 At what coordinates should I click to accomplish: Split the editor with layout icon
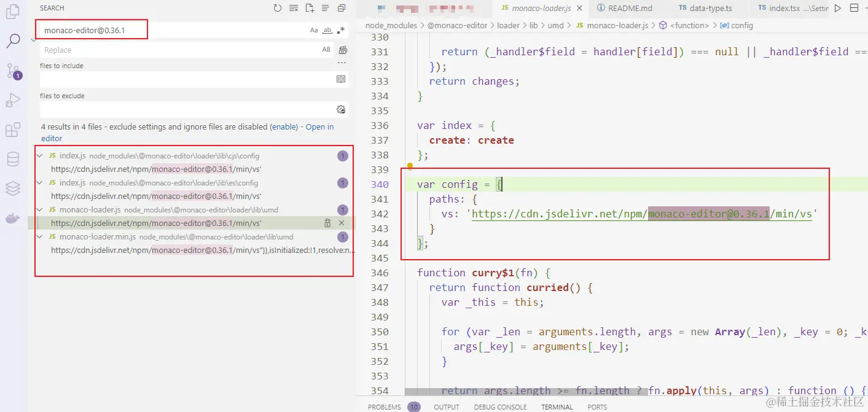pos(854,8)
